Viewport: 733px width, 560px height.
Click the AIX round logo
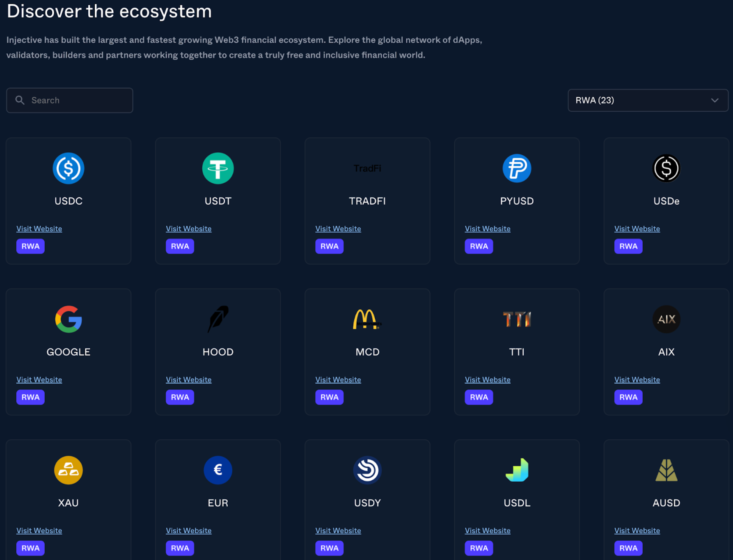(x=666, y=319)
